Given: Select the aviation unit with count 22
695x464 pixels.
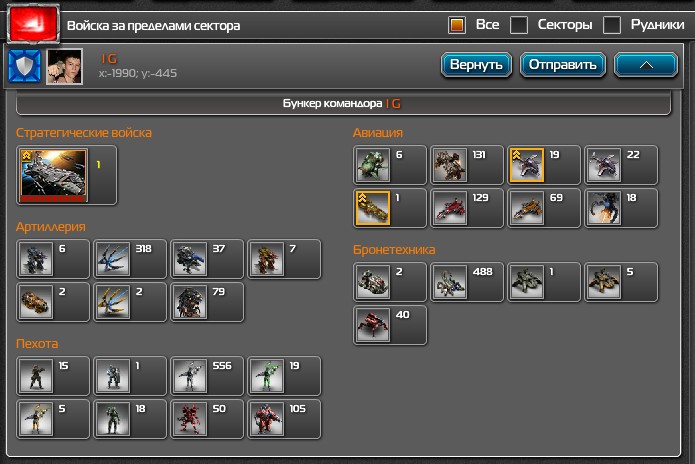Looking at the screenshot, I should tap(621, 165).
